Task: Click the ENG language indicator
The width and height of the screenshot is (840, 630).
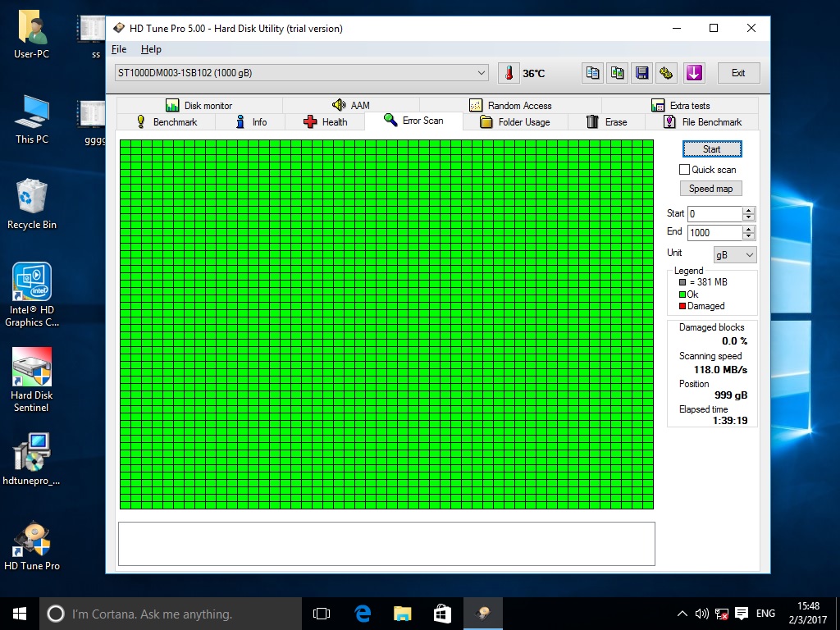Action: pos(765,614)
